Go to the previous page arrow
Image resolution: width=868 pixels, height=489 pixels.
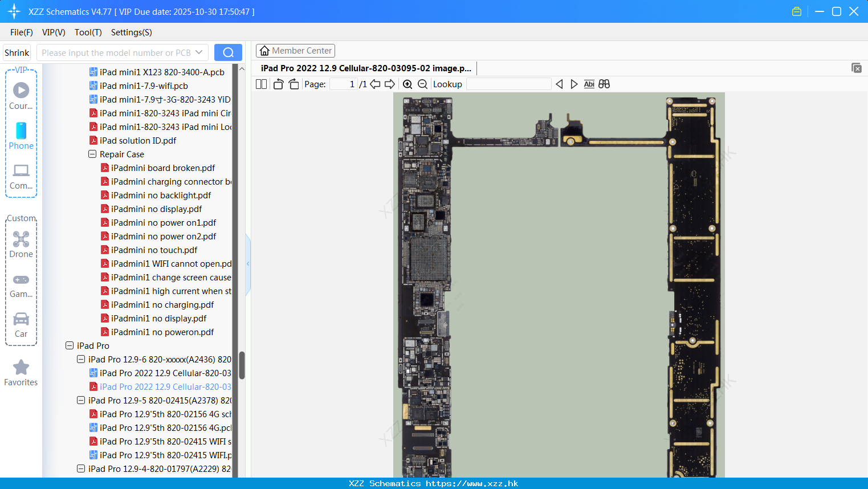pyautogui.click(x=375, y=84)
